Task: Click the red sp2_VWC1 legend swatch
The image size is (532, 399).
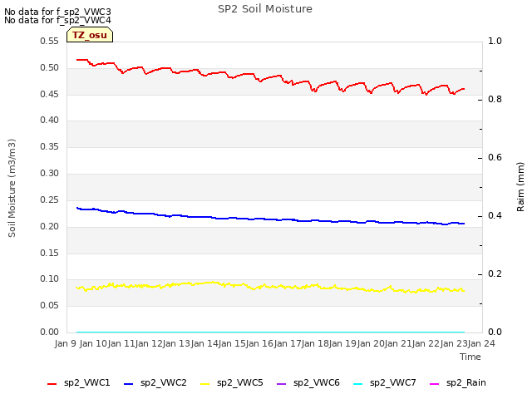Action: (x=52, y=384)
